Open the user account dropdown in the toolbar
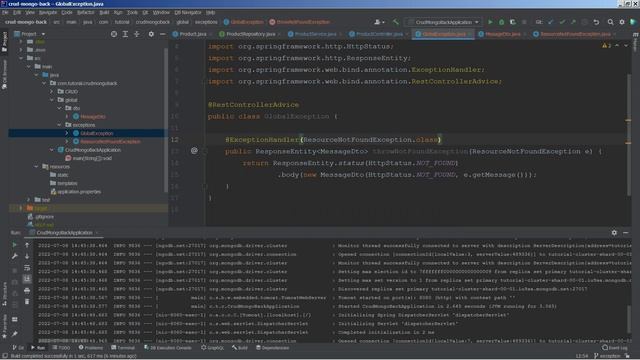 tap(379, 22)
